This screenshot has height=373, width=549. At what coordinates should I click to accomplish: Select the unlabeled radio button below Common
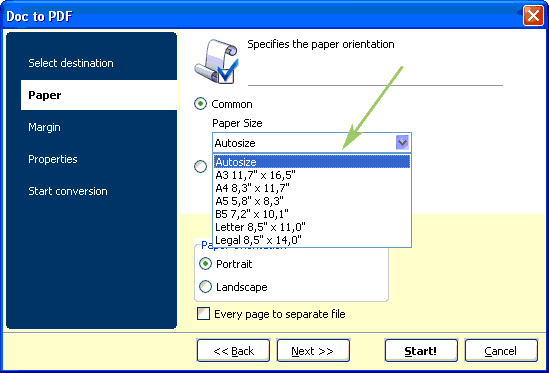[x=200, y=166]
